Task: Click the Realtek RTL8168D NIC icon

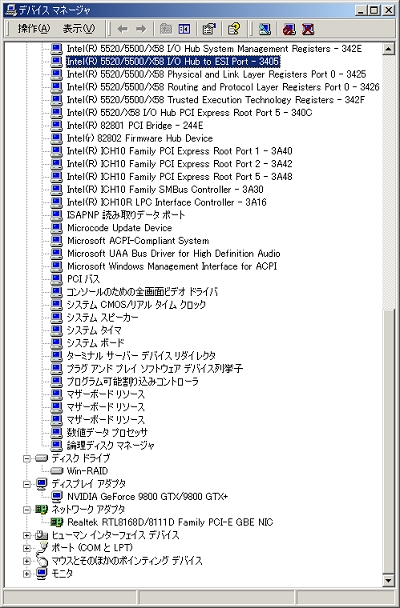Action: click(57, 522)
